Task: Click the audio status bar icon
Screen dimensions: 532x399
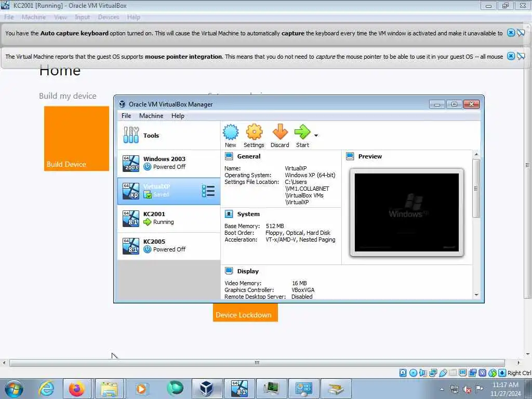Action: tap(423, 373)
